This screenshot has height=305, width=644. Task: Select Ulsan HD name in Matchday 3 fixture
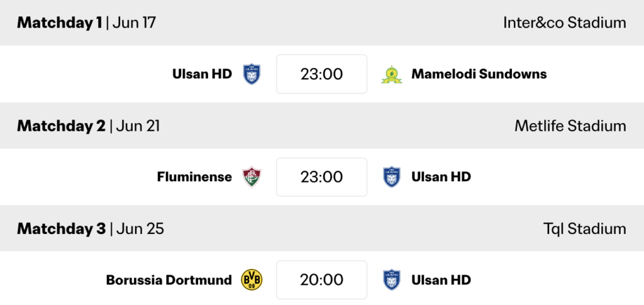point(441,280)
